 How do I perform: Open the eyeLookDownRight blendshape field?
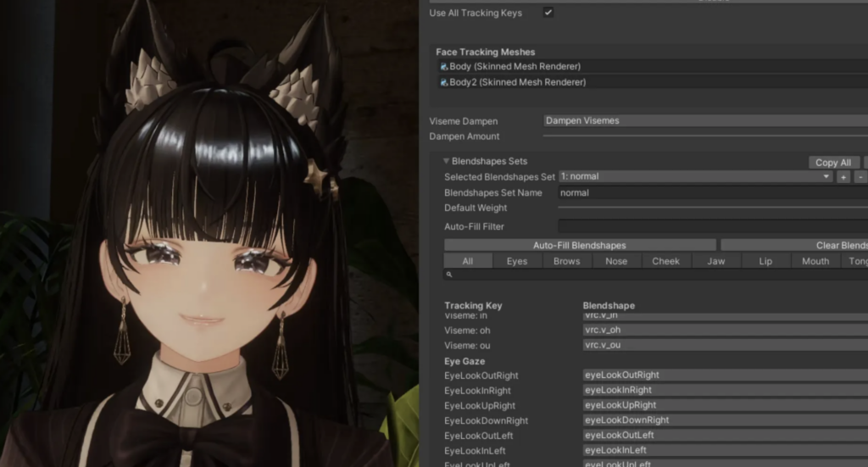726,420
